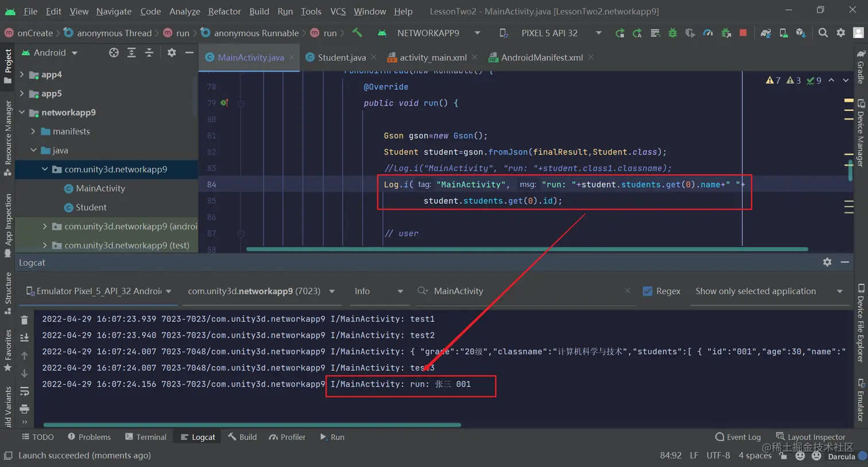The height and width of the screenshot is (467, 868).
Task: Toggle the Project tool window strip button
Action: (x=7, y=67)
